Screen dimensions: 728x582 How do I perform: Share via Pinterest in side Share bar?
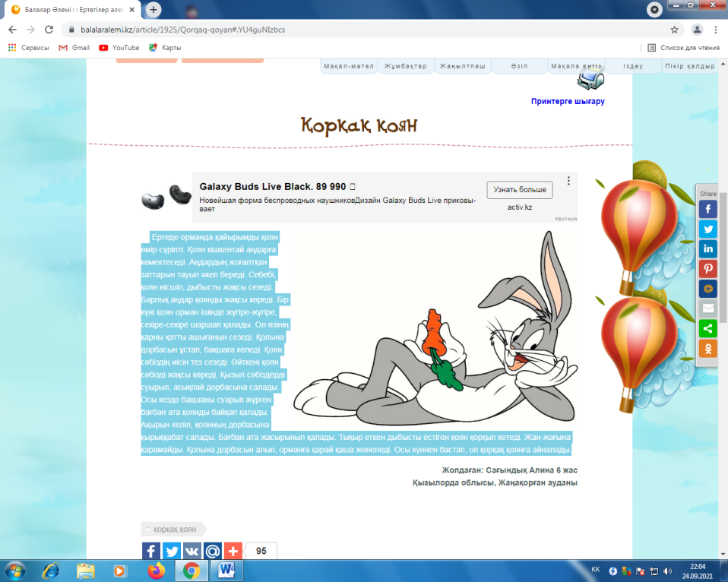(708, 269)
